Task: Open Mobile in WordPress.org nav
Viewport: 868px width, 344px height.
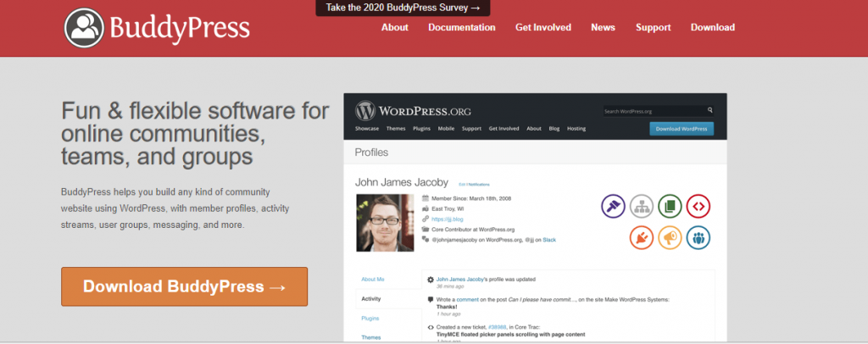Action: point(446,128)
